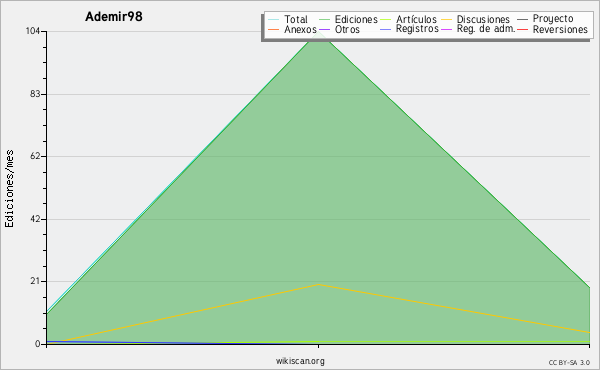Click the 21 y-axis value

pos(35,281)
